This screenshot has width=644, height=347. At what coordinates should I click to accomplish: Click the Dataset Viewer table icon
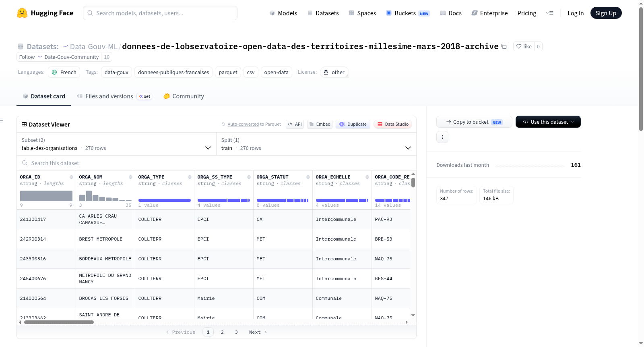pos(24,124)
